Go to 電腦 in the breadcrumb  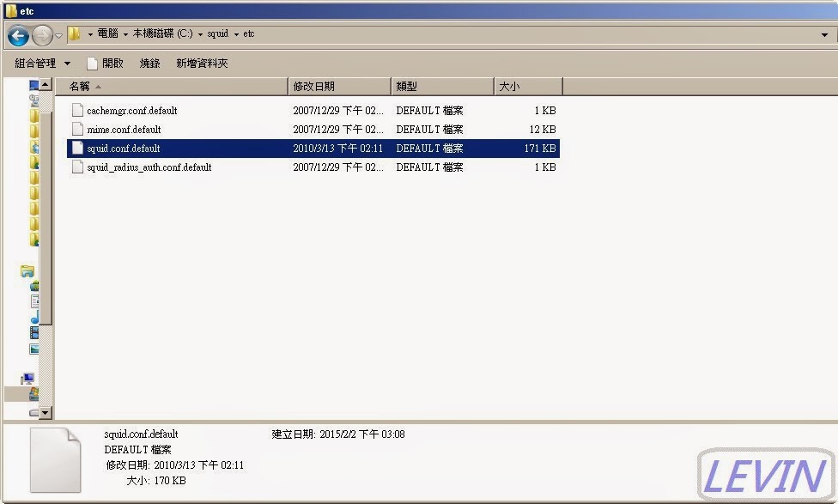coord(107,33)
